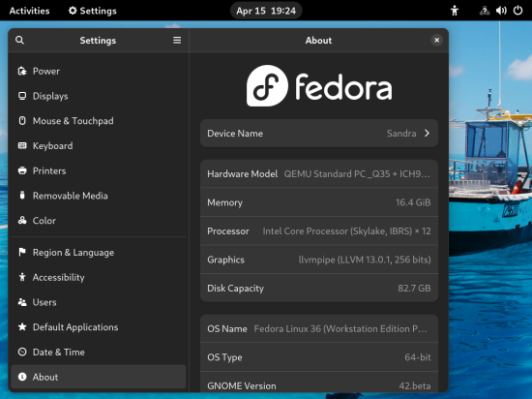Open the Settings app menu in top bar

(92, 11)
